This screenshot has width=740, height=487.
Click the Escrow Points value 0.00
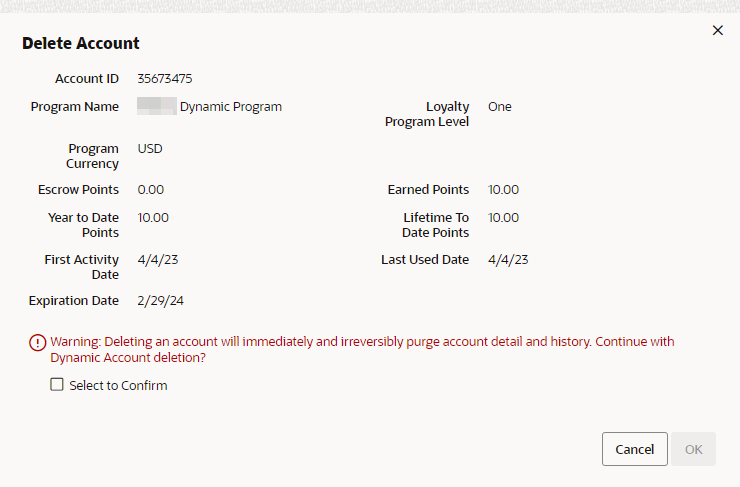151,190
